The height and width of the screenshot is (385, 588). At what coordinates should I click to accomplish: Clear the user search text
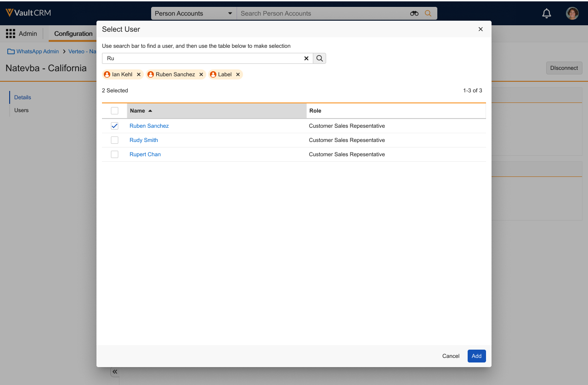[x=306, y=58]
